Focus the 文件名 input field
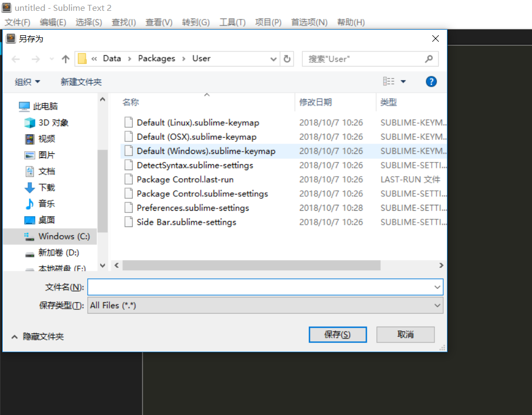The width and height of the screenshot is (532, 415). pos(265,287)
